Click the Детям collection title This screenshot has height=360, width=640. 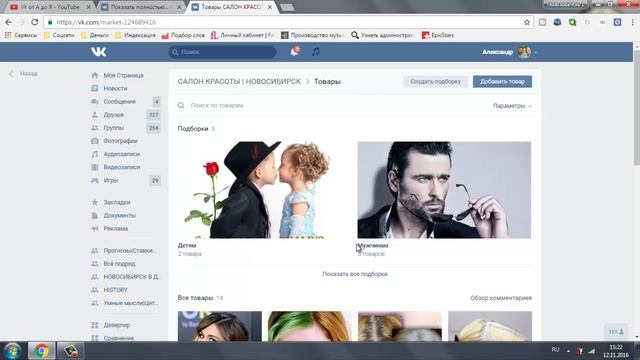tap(187, 245)
